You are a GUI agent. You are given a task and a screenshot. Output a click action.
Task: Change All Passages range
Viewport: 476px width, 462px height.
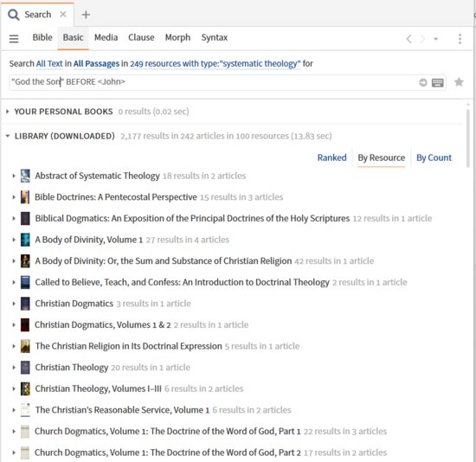[96, 64]
